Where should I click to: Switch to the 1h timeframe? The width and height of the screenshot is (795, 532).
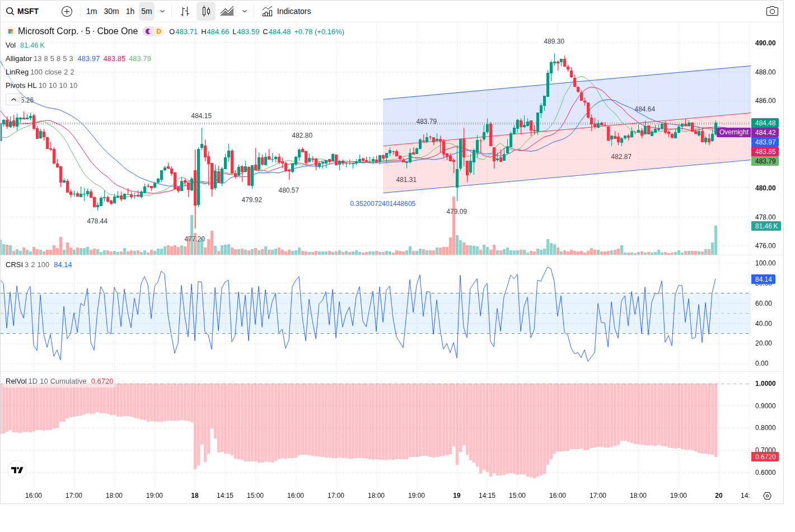coord(130,11)
